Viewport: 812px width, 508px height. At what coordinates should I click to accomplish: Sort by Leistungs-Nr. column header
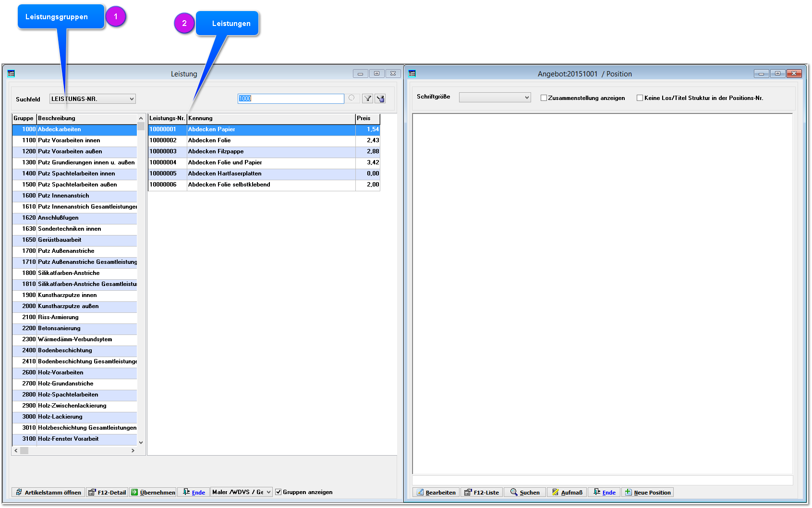click(167, 118)
